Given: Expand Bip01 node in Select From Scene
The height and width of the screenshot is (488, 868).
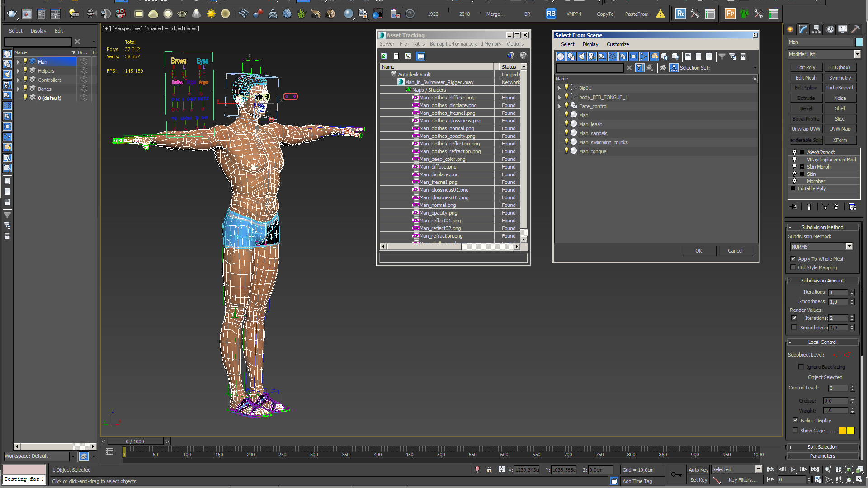Looking at the screenshot, I should coord(559,88).
